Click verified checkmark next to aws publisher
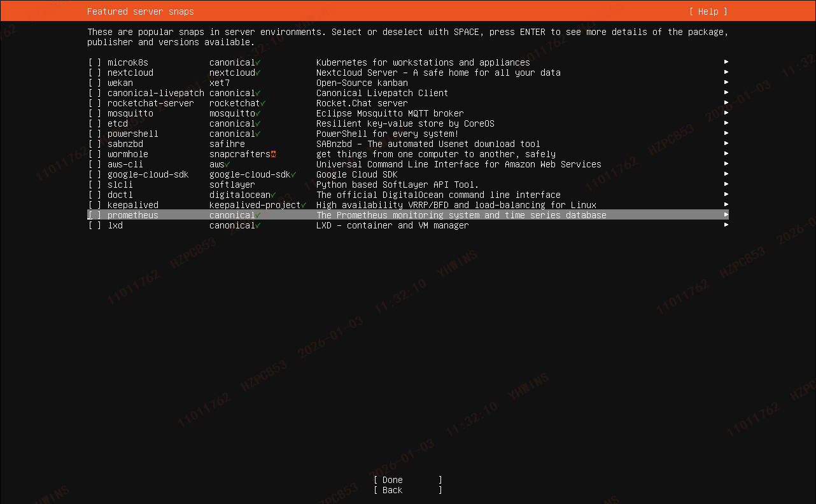The height and width of the screenshot is (504, 816). pyautogui.click(x=227, y=164)
